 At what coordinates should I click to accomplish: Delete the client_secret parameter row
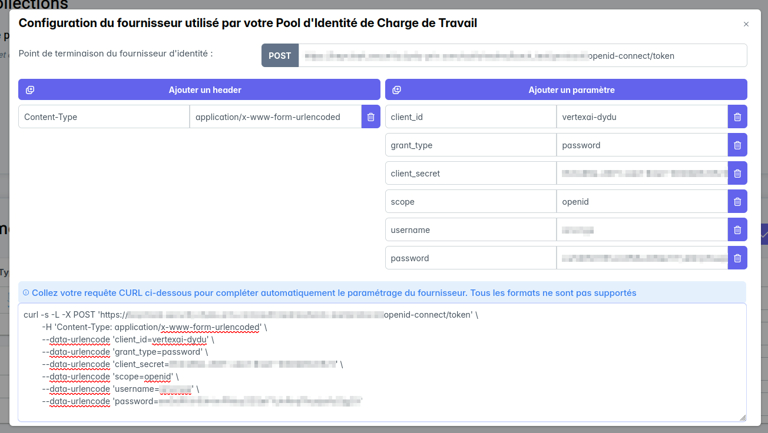(x=738, y=173)
